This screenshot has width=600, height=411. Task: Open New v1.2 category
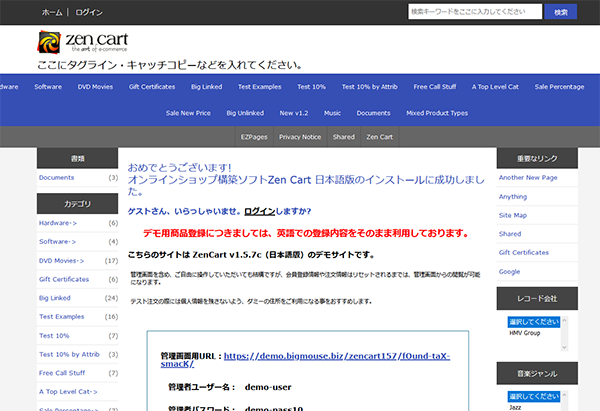[294, 113]
